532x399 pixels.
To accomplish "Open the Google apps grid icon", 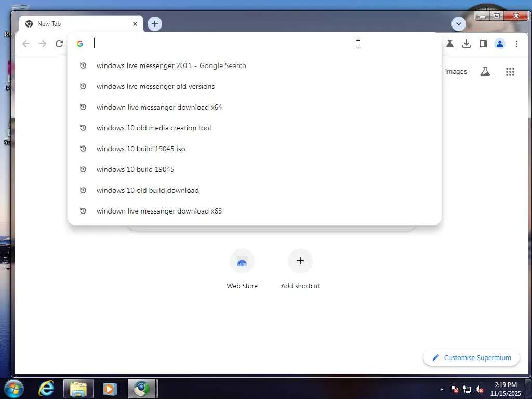I will click(x=510, y=71).
